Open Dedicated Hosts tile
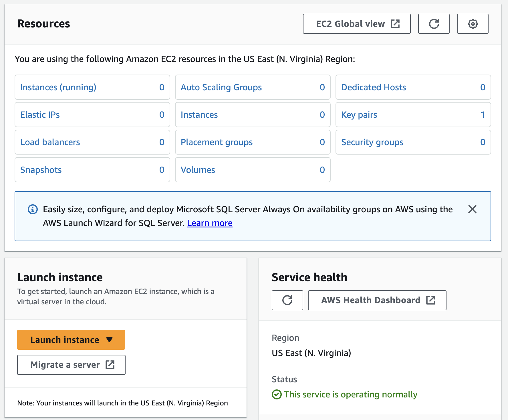The image size is (508, 420). point(374,87)
